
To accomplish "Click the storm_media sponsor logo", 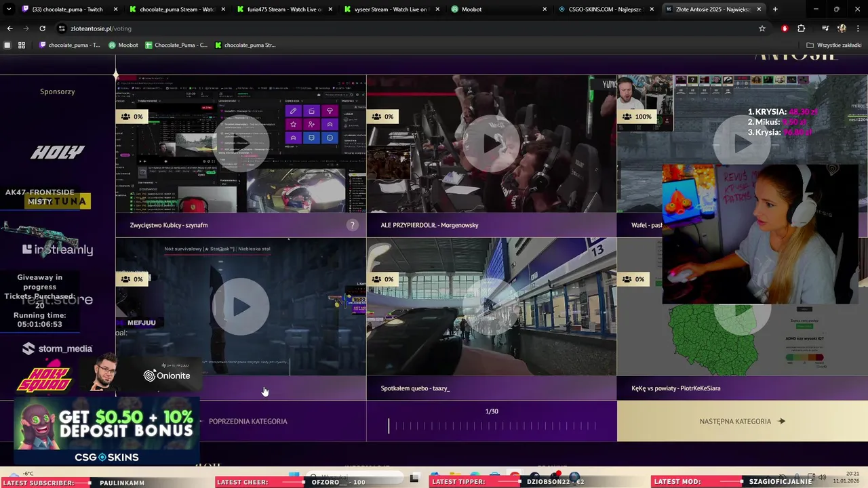I will pyautogui.click(x=58, y=348).
